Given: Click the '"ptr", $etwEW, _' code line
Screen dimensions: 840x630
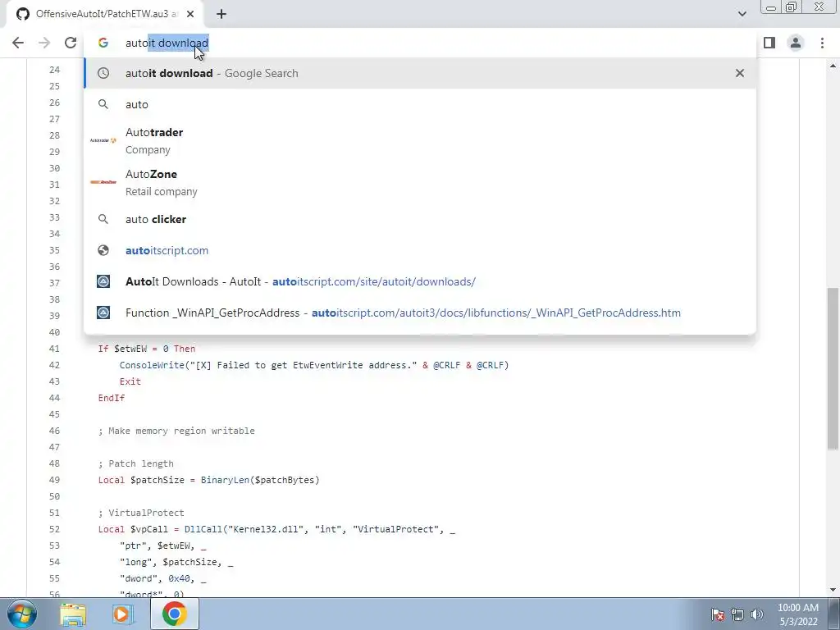Looking at the screenshot, I should coord(163,546).
